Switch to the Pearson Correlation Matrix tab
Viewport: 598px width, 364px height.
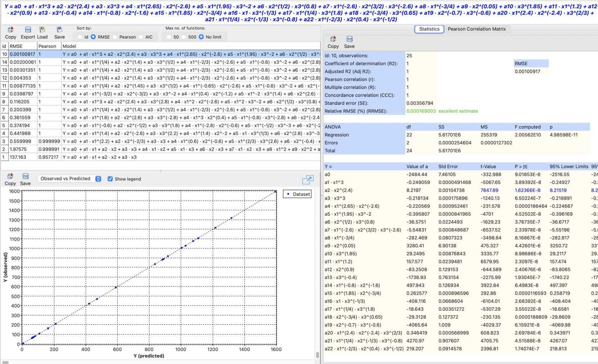pyautogui.click(x=477, y=29)
